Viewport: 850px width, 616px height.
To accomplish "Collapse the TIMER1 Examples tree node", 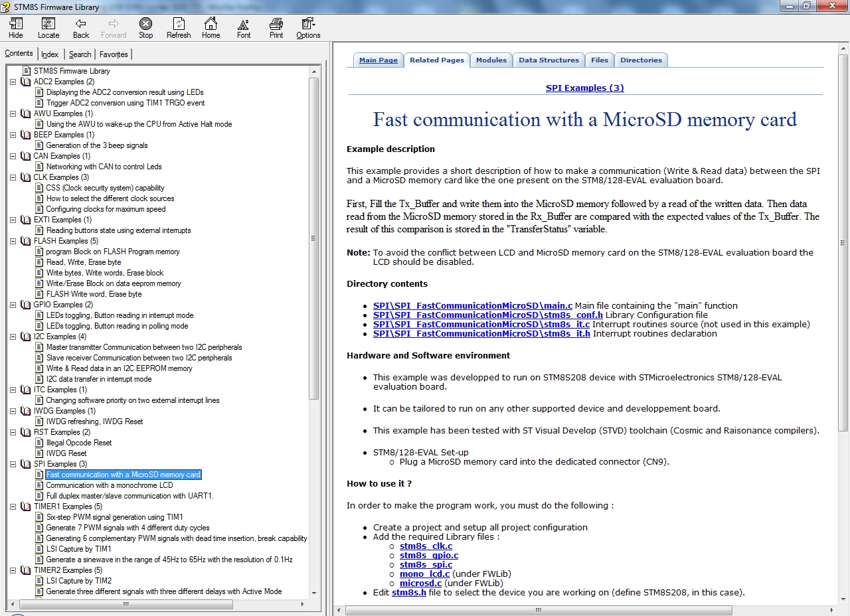I will tap(13, 506).
